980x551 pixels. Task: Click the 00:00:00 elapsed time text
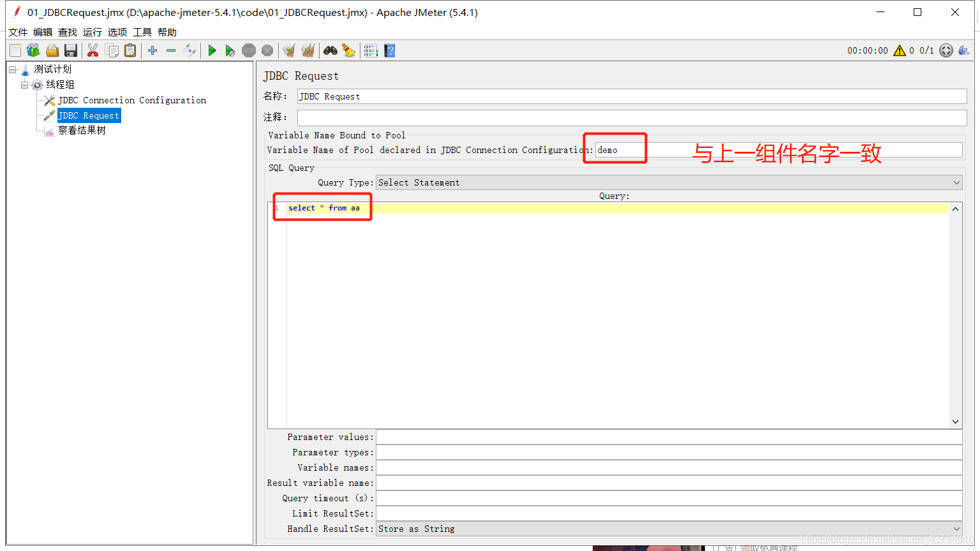(868, 50)
